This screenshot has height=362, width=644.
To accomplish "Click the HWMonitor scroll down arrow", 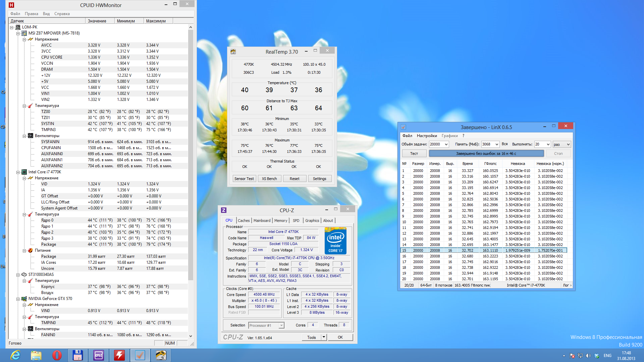I will pos(191,336).
